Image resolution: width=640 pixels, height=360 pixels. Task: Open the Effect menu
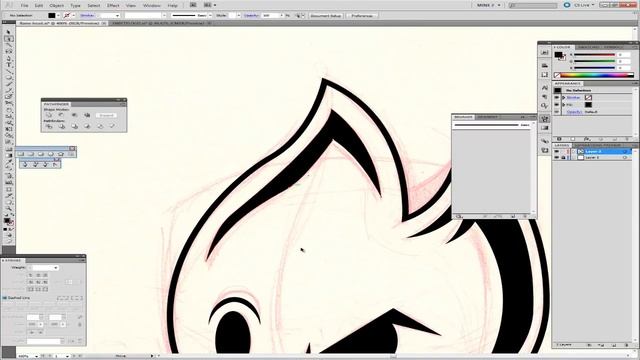[113, 6]
